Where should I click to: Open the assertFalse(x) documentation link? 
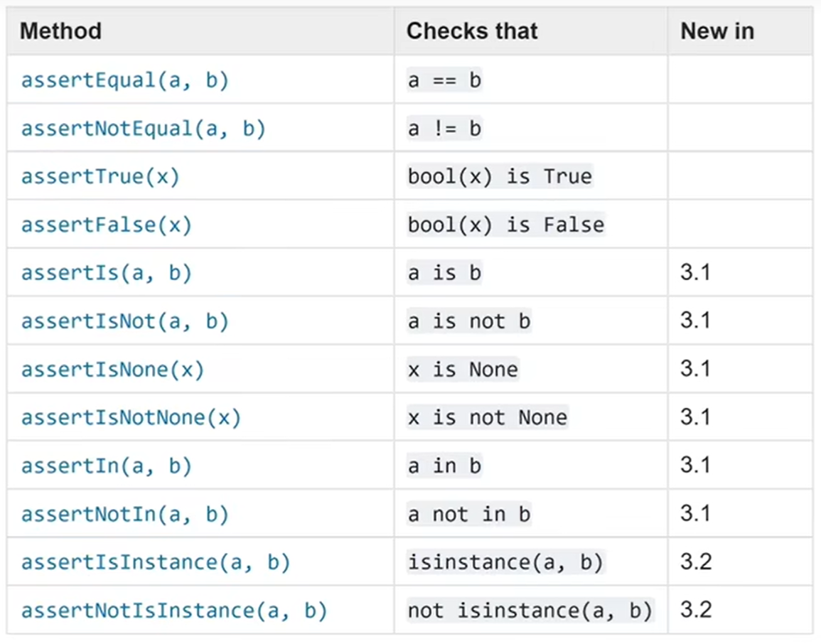pyautogui.click(x=107, y=225)
